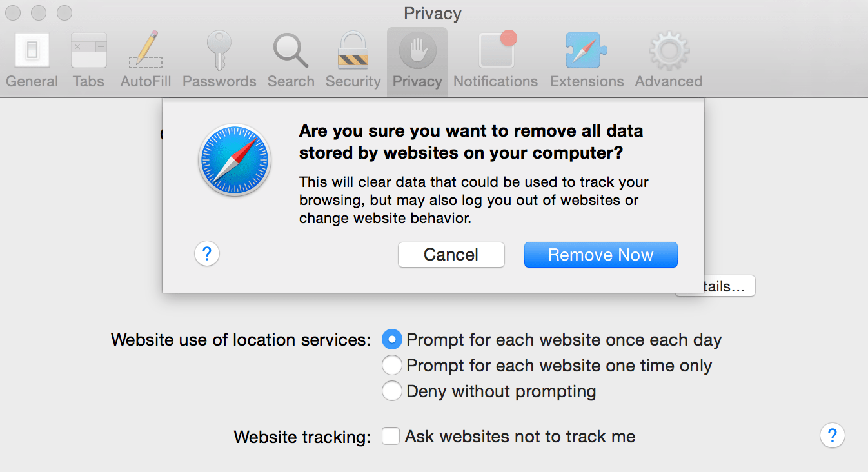This screenshot has height=472, width=868.
Task: Choose prompt for each website one time only
Action: [x=391, y=365]
